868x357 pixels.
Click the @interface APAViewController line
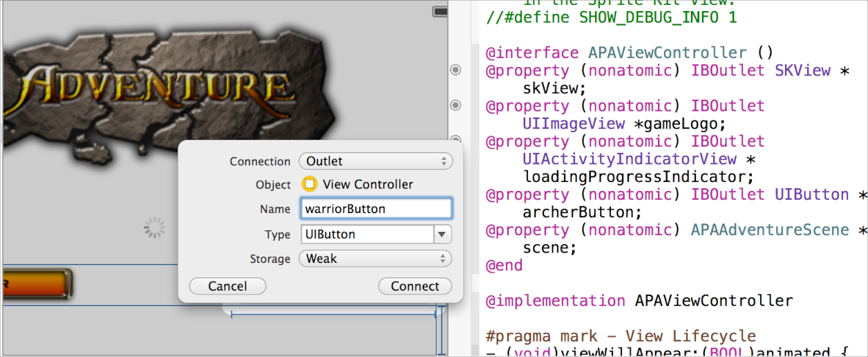pos(629,53)
